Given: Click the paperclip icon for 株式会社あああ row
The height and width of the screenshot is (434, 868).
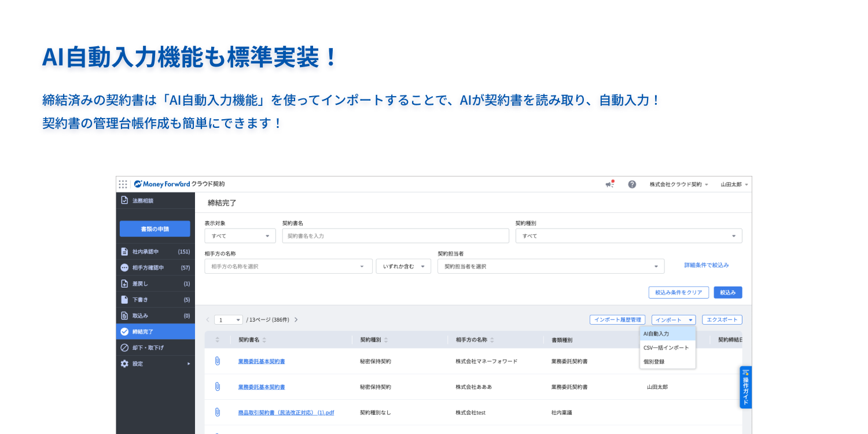Looking at the screenshot, I should (x=217, y=387).
